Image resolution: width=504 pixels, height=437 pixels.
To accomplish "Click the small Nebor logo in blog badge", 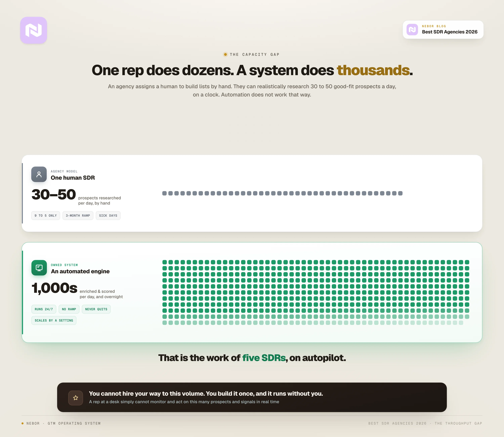I will click(412, 30).
